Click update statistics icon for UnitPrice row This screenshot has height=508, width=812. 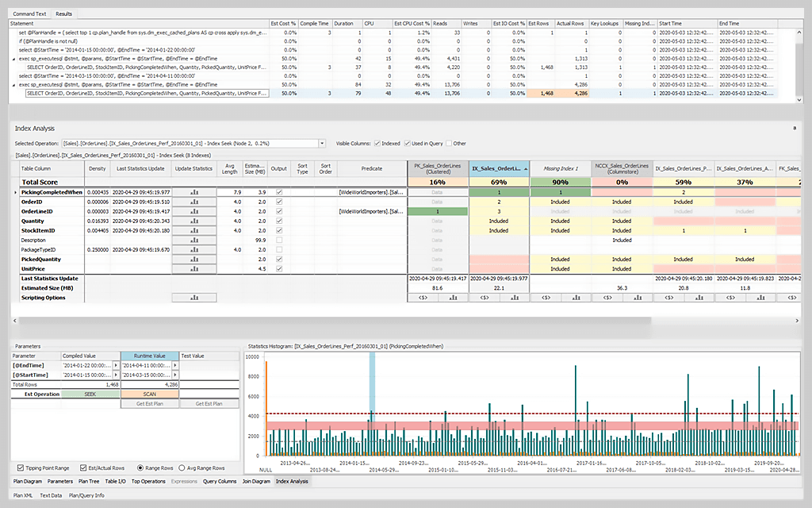click(194, 269)
